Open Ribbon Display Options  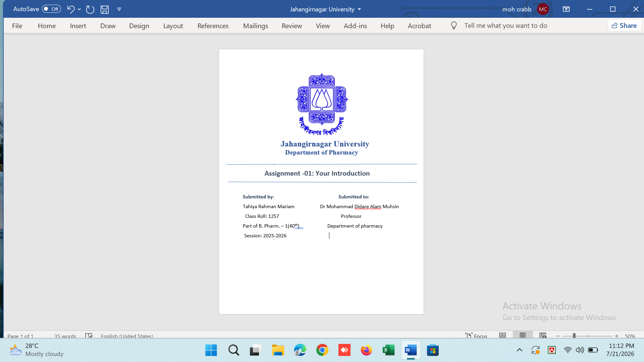coord(566,9)
